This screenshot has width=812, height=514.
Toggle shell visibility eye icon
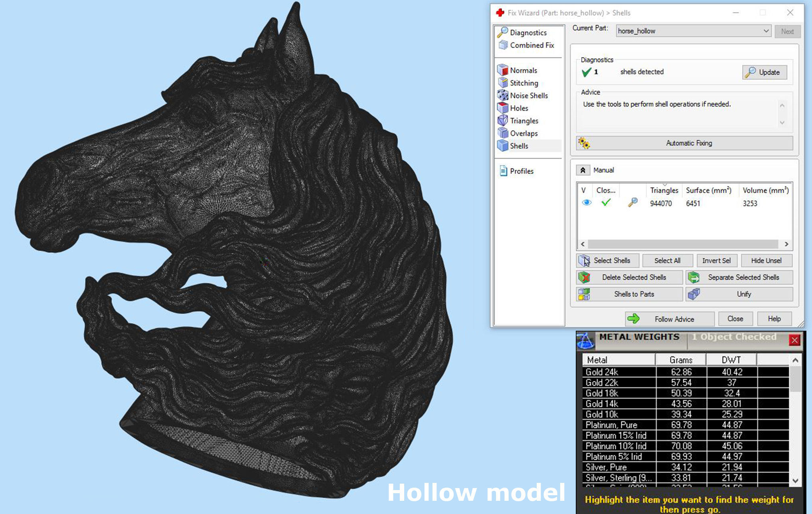pos(586,203)
